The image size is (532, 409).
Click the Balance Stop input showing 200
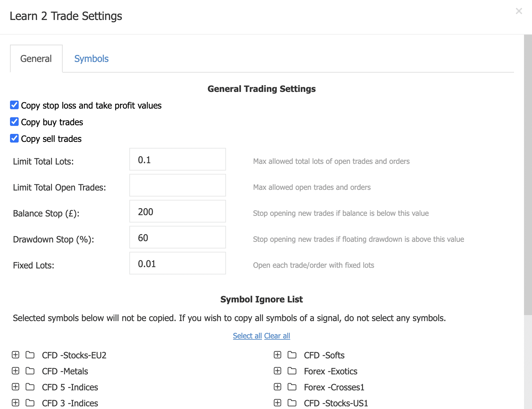pos(178,211)
